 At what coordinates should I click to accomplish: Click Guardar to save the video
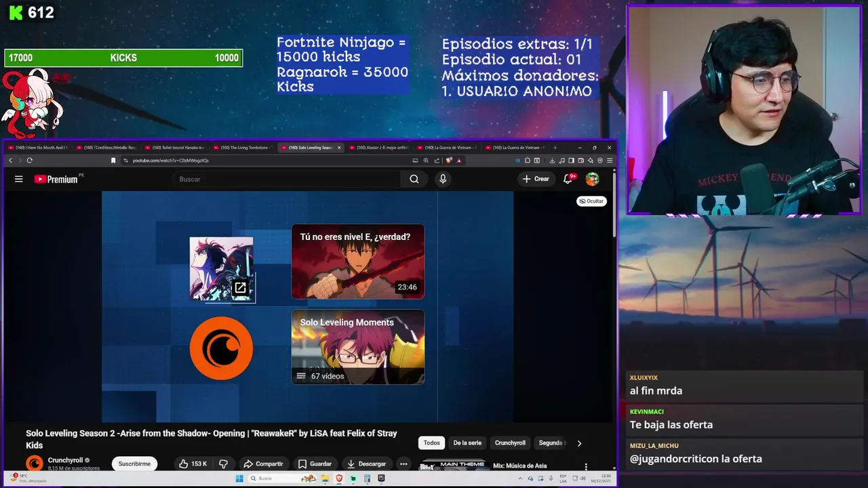pos(315,464)
